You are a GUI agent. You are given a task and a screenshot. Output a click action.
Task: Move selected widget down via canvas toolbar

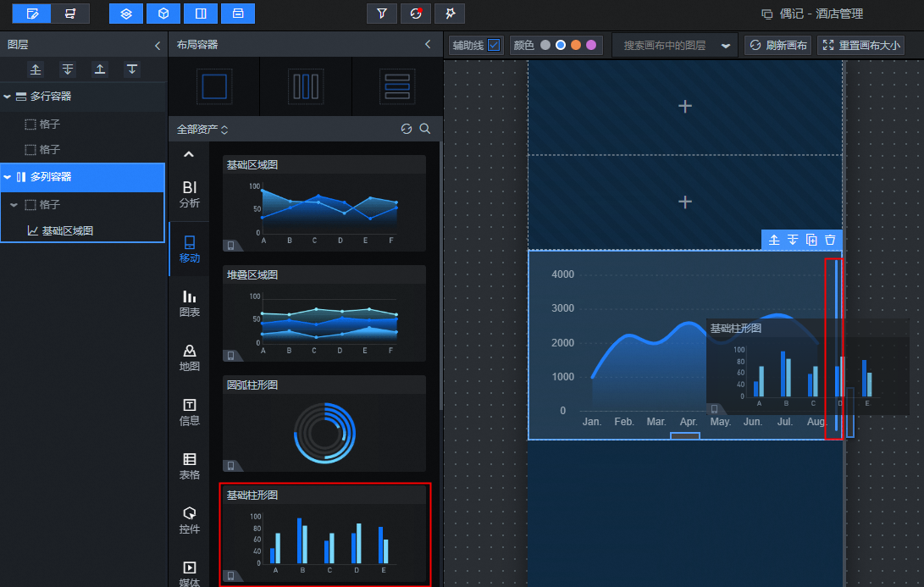pyautogui.click(x=793, y=239)
